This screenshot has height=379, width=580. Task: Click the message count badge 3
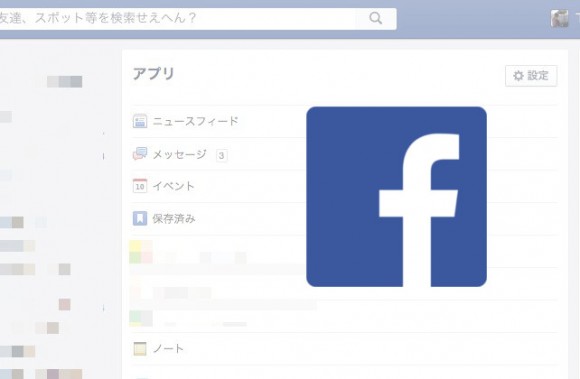[222, 155]
